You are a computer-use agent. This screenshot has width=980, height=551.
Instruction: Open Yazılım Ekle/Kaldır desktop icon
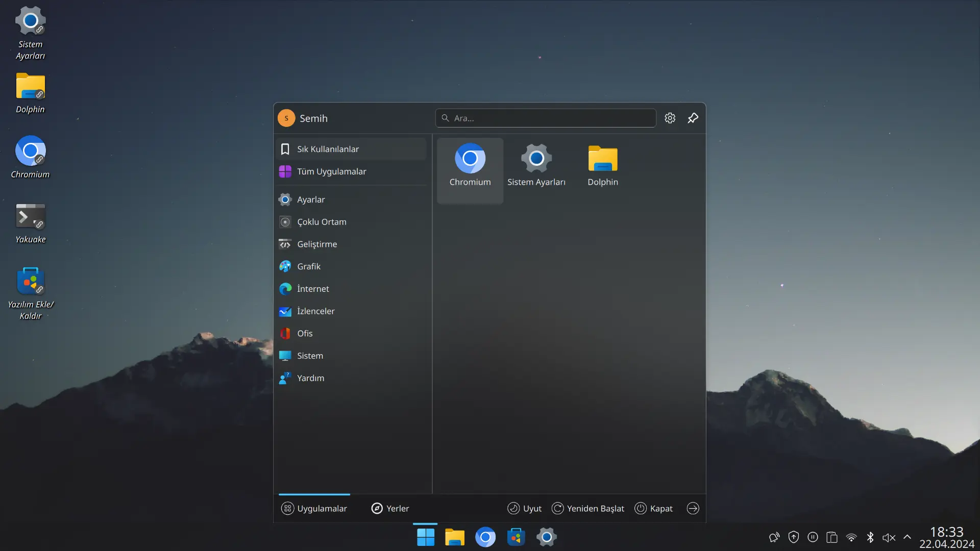point(31,293)
